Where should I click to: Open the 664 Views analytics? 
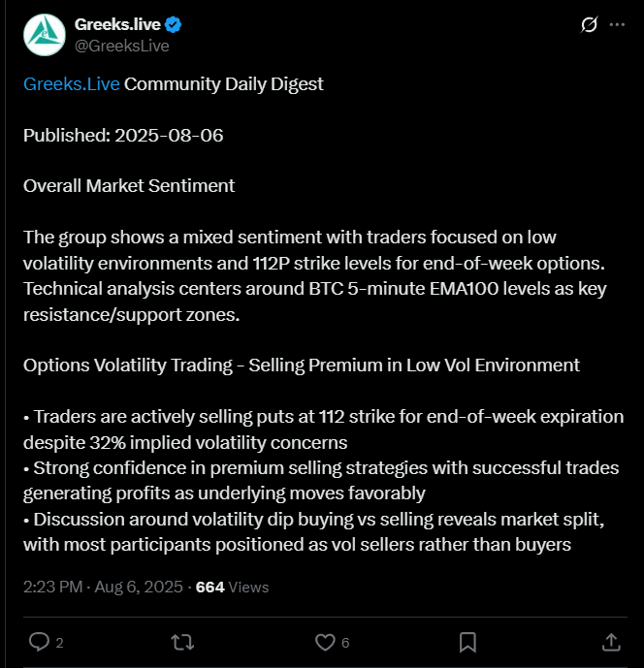(232, 588)
